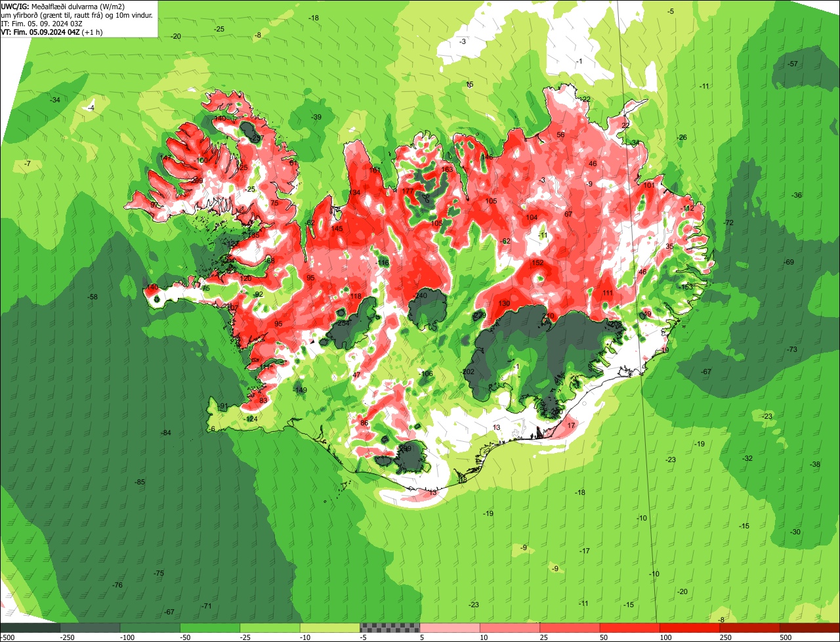Viewport: 840px width, 642px height.
Task: Click the 'VT: Fim. 05.09.2024 04Z (+1 h)' line
Action: point(52,32)
